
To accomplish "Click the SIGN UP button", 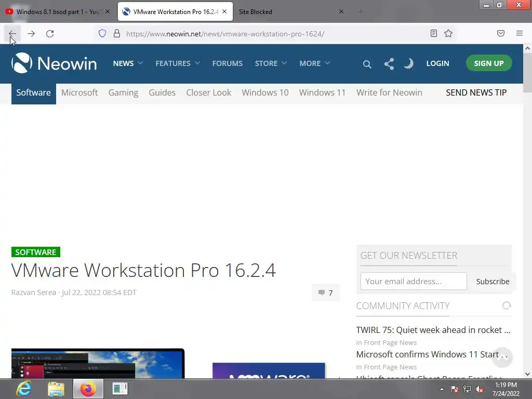I will click(x=489, y=63).
